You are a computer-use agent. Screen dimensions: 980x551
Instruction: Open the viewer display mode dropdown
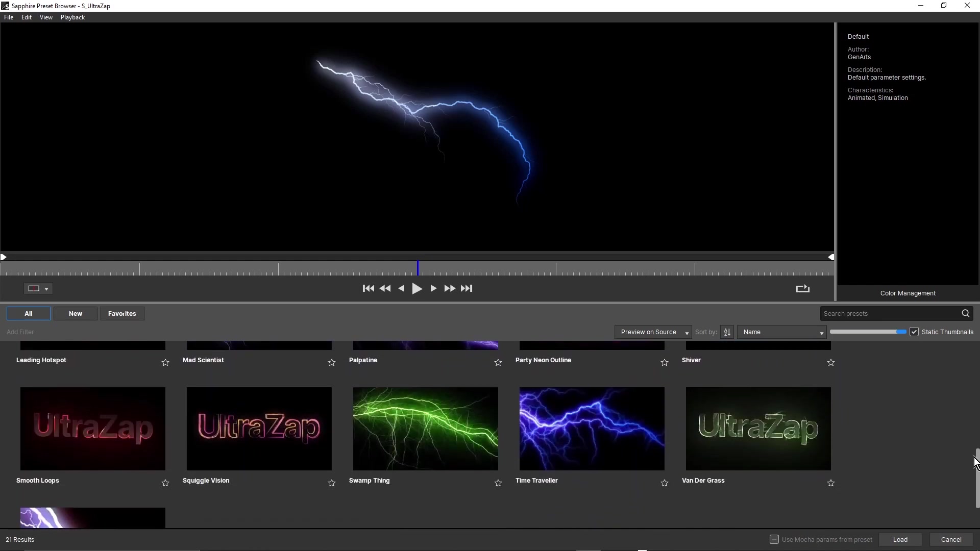[38, 289]
